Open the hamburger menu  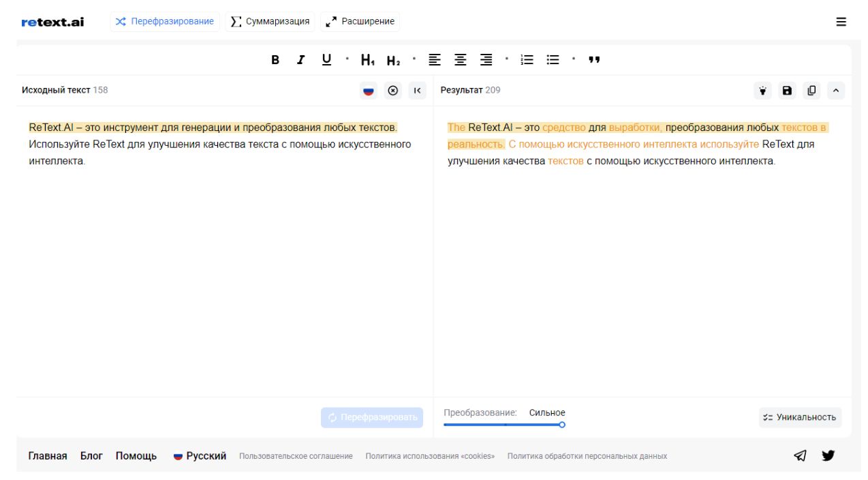tap(841, 22)
